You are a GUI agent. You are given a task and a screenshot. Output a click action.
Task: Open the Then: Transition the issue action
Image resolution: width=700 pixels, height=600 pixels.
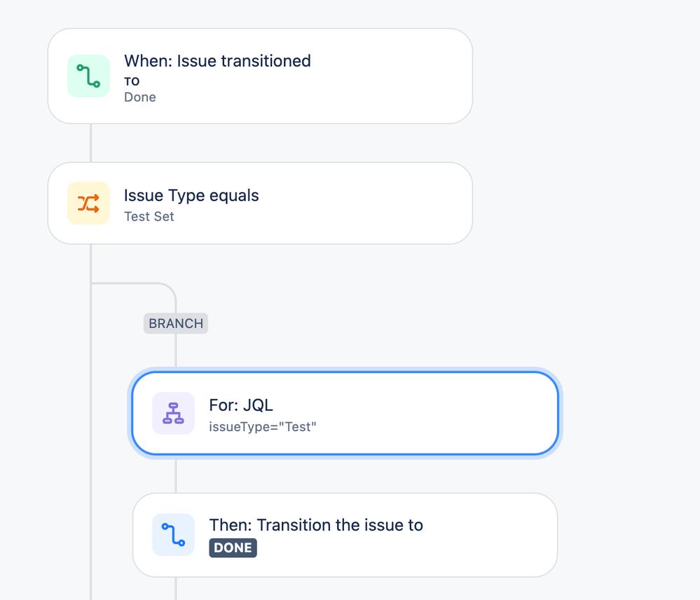(345, 535)
